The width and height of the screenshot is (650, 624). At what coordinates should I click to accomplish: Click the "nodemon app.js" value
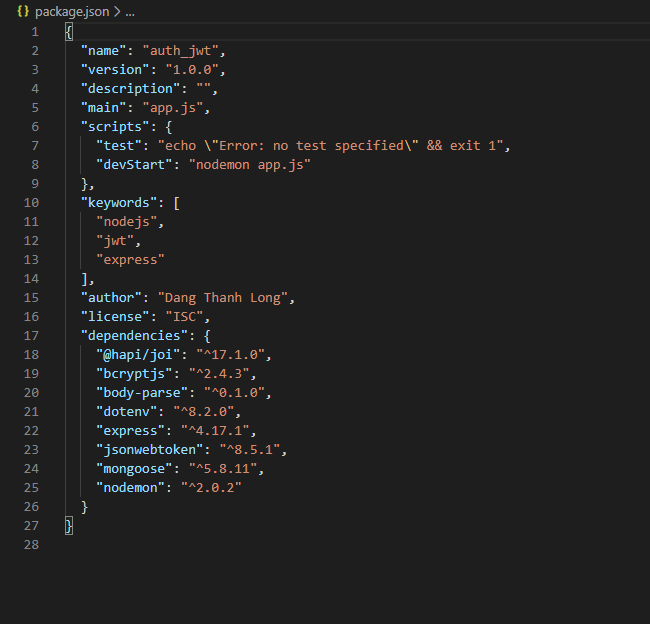[250, 165]
